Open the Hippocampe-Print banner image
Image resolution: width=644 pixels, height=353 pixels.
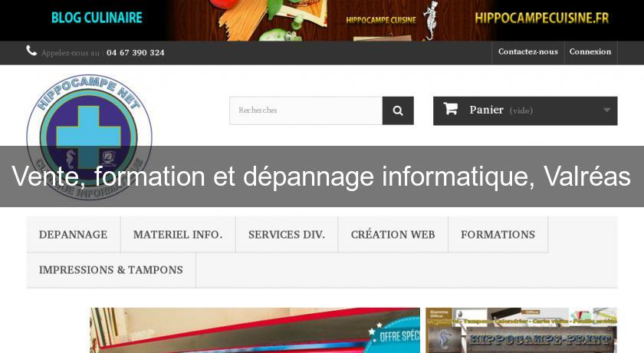point(521,330)
